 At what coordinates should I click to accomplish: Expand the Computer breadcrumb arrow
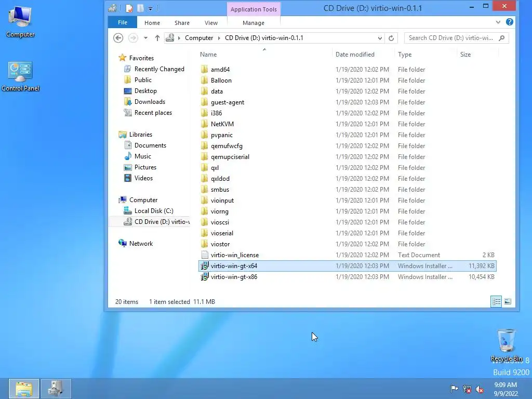(219, 38)
